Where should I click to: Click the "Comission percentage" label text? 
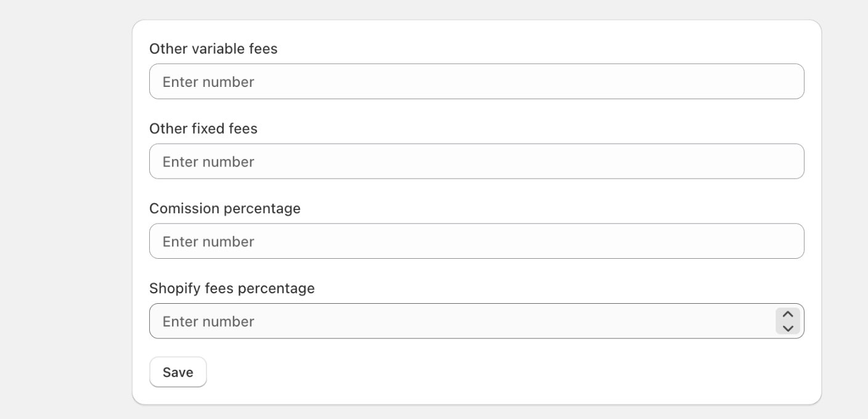[225, 208]
